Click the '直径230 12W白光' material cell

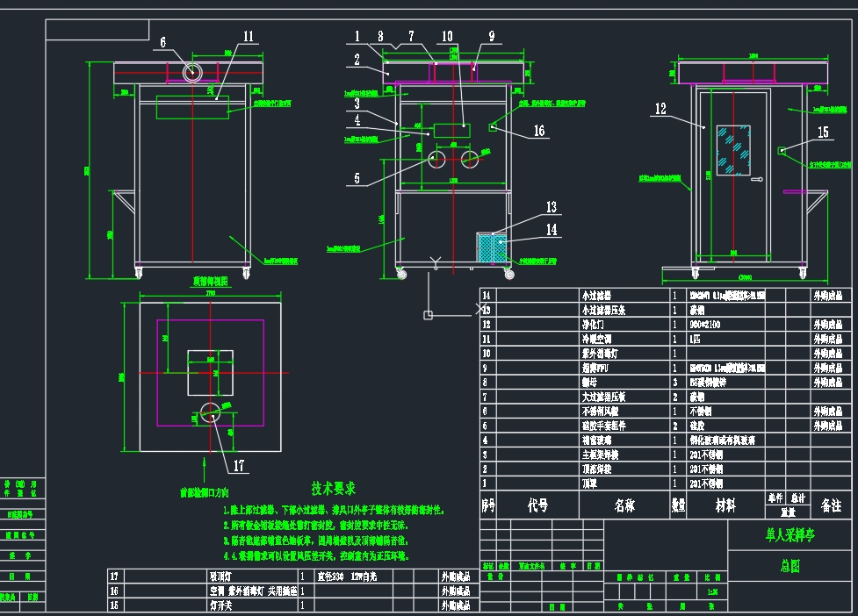click(x=347, y=577)
